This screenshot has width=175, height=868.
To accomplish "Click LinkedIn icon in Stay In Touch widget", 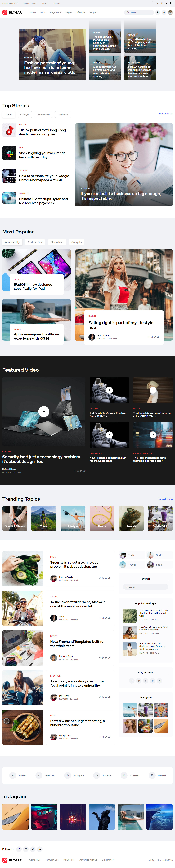I will click(x=159, y=681).
